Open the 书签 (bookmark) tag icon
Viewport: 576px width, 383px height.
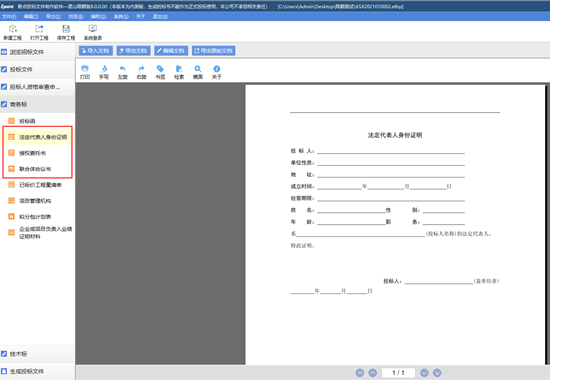coord(160,69)
